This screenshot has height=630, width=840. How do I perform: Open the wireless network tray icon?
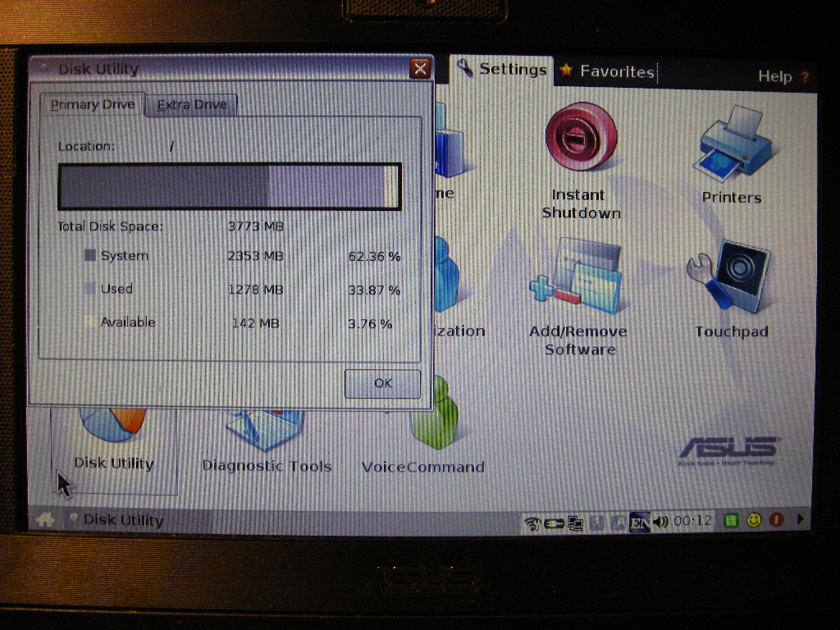(532, 523)
